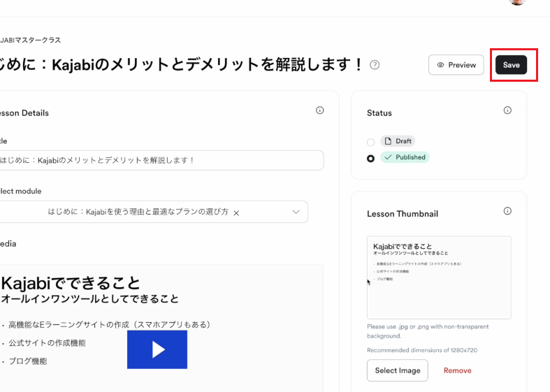550x392 pixels.
Task: Click the 'Status' heading
Action: [379, 113]
